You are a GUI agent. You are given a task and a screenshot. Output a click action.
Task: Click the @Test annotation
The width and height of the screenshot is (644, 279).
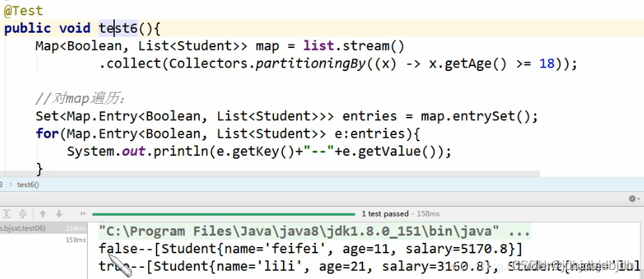(24, 10)
